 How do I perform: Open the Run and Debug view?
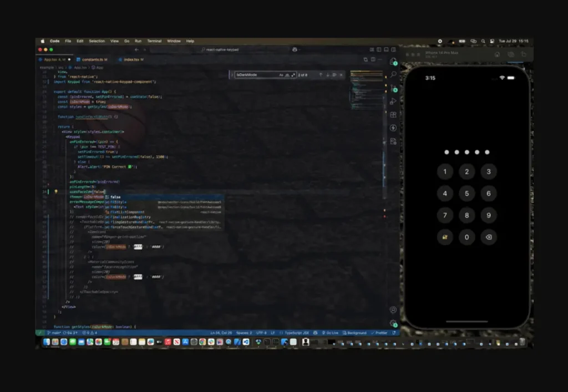tap(394, 101)
